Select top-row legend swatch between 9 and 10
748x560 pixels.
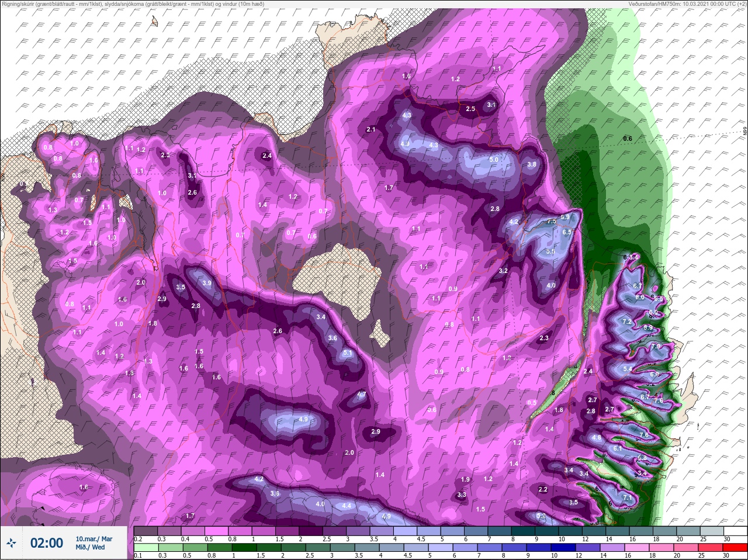click(548, 531)
